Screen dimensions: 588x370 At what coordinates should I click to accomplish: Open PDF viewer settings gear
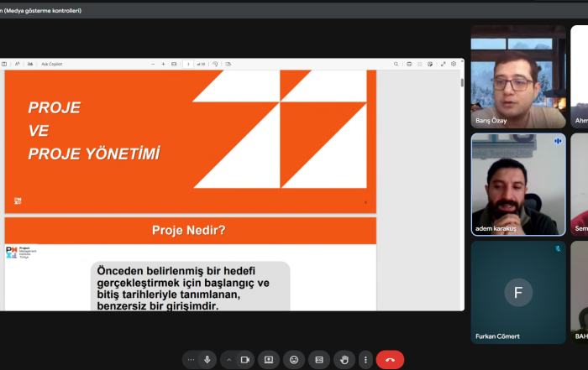(454, 64)
